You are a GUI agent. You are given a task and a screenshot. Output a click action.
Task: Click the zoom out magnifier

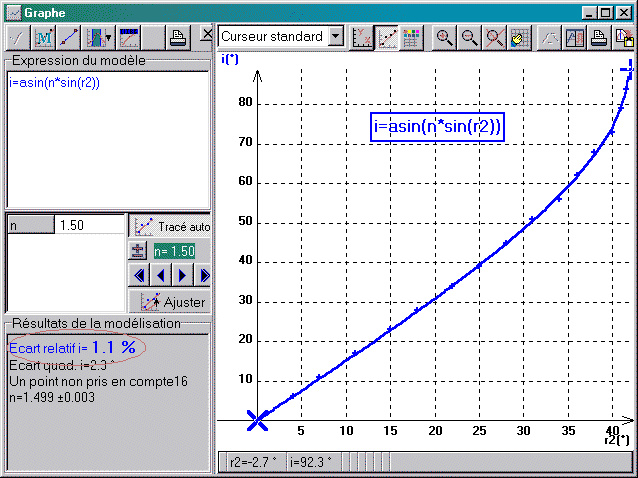[469, 38]
